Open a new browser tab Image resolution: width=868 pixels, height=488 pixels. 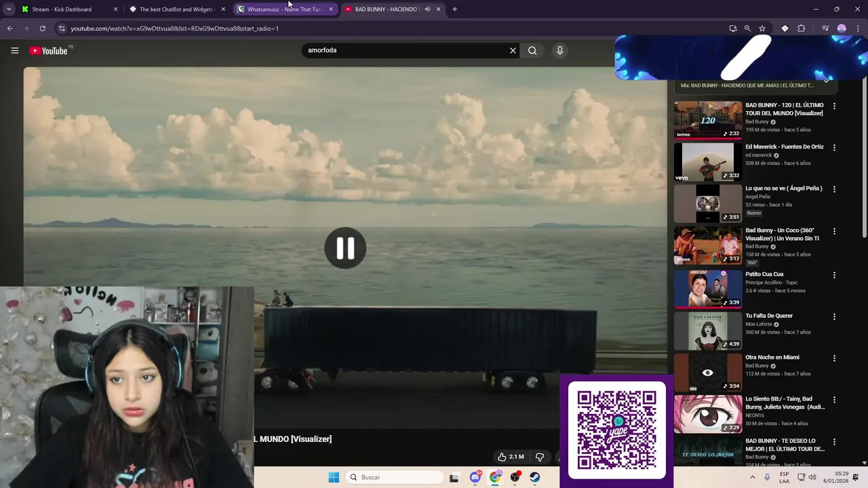pos(454,9)
